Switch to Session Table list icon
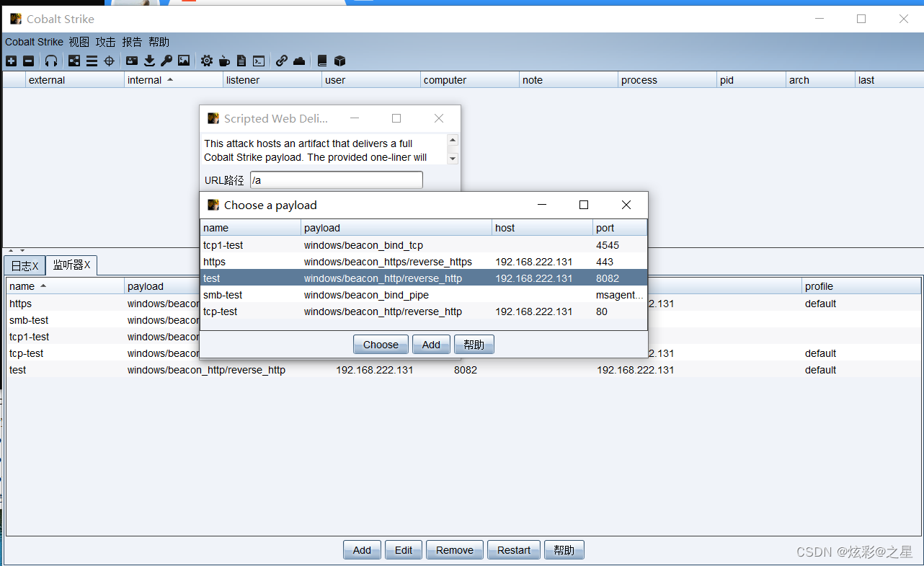 coord(92,61)
